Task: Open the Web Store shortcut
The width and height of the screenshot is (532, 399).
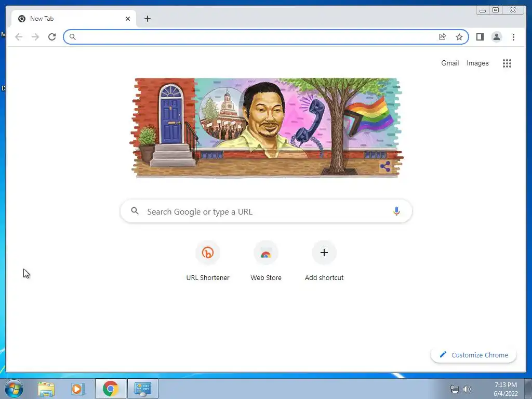Action: [266, 261]
